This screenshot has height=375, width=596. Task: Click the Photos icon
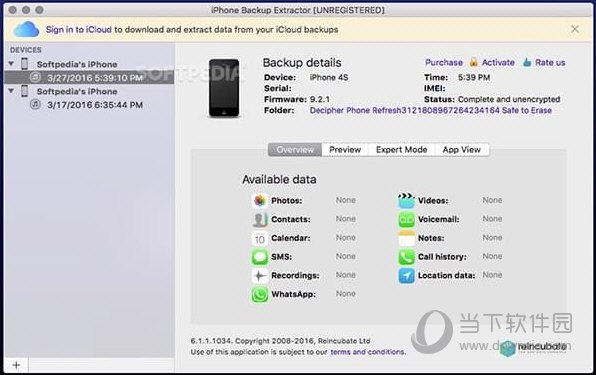tap(260, 200)
